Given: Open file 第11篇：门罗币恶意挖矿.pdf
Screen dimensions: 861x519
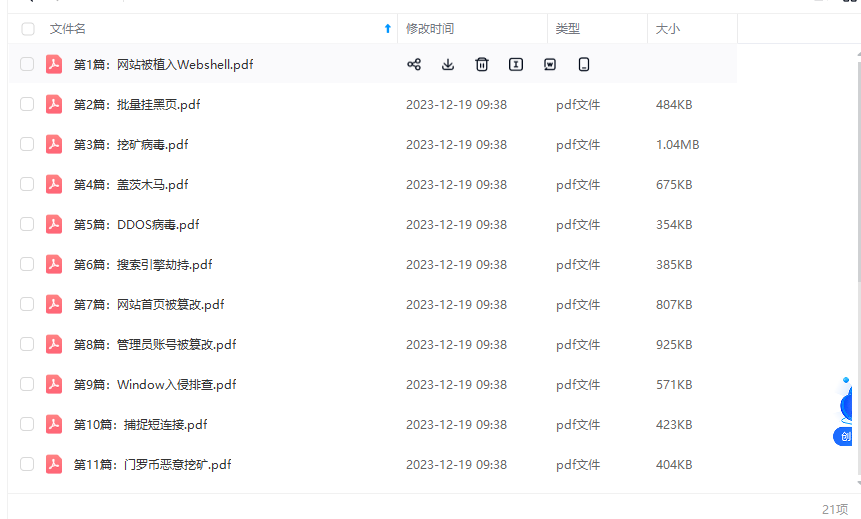Looking at the screenshot, I should [x=153, y=465].
